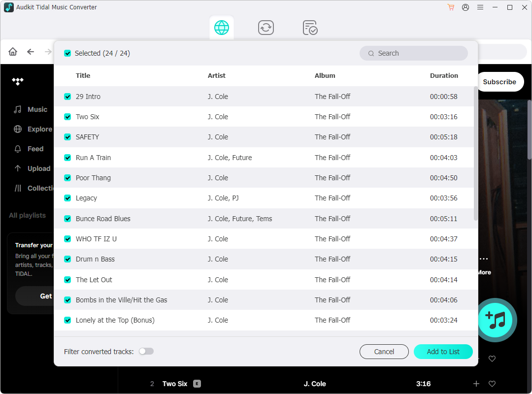
Task: Uncheck Bombs in the Ville/Hit the Gas
Action: pos(67,300)
